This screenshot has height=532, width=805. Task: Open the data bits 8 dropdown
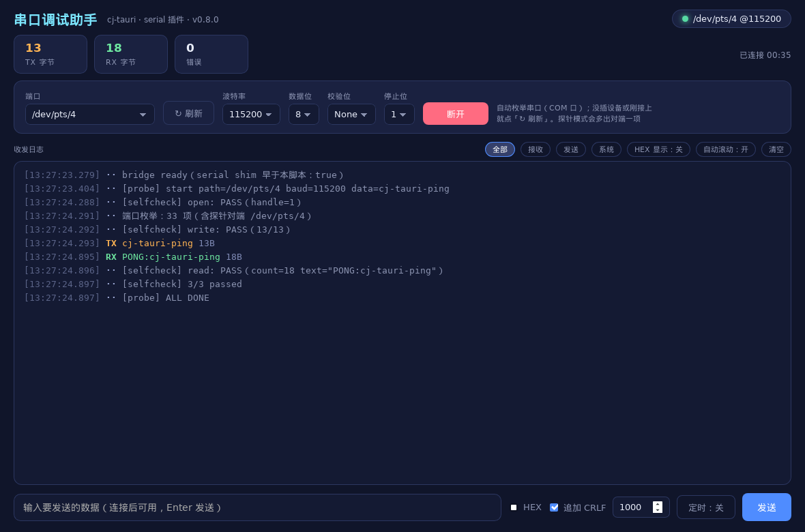coord(304,114)
